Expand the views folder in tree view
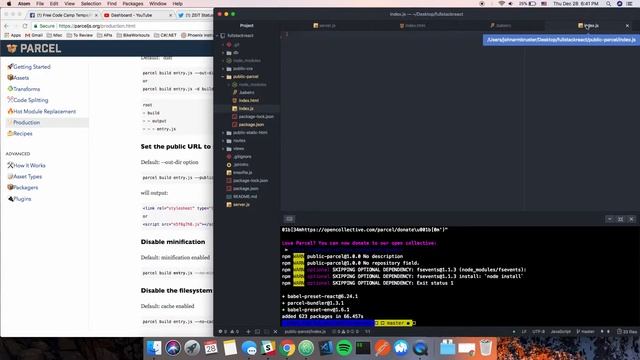The image size is (640, 360). click(x=223, y=149)
